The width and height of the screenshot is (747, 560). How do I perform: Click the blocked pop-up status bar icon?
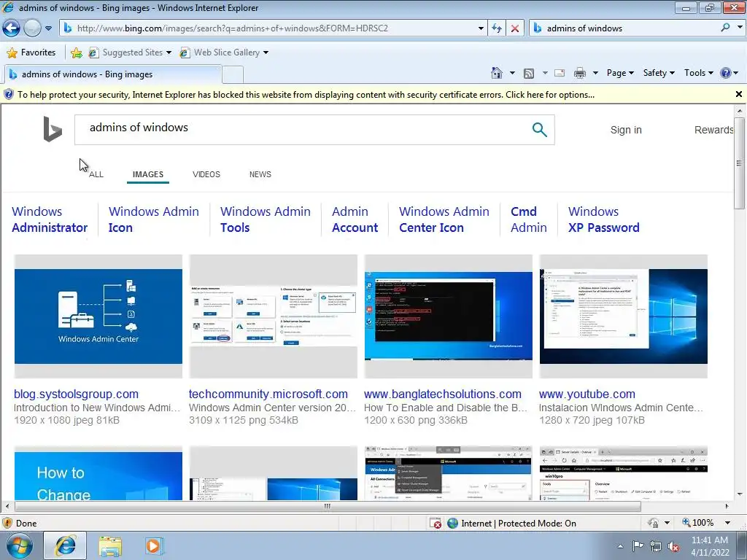(x=436, y=524)
